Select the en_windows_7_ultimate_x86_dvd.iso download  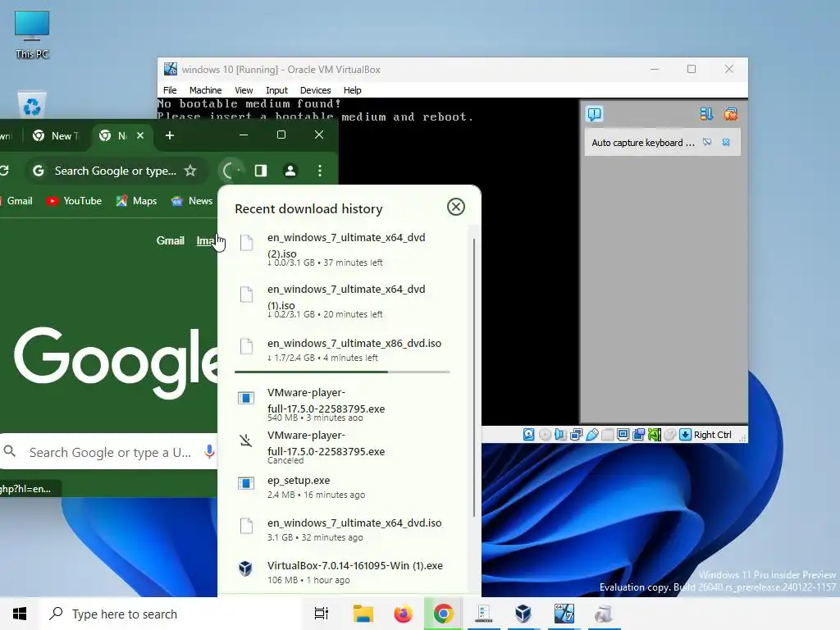(343, 349)
